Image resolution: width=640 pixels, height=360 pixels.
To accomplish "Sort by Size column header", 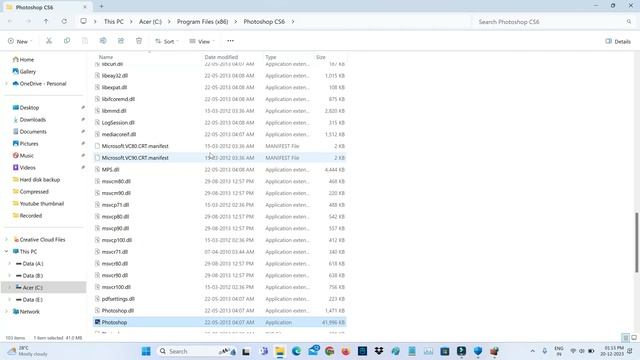I will 321,57.
